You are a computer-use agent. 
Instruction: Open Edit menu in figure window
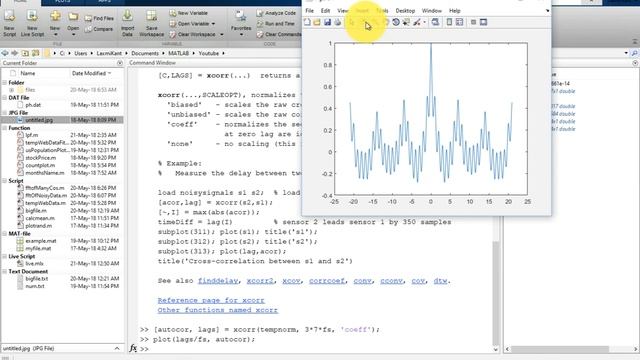(325, 11)
